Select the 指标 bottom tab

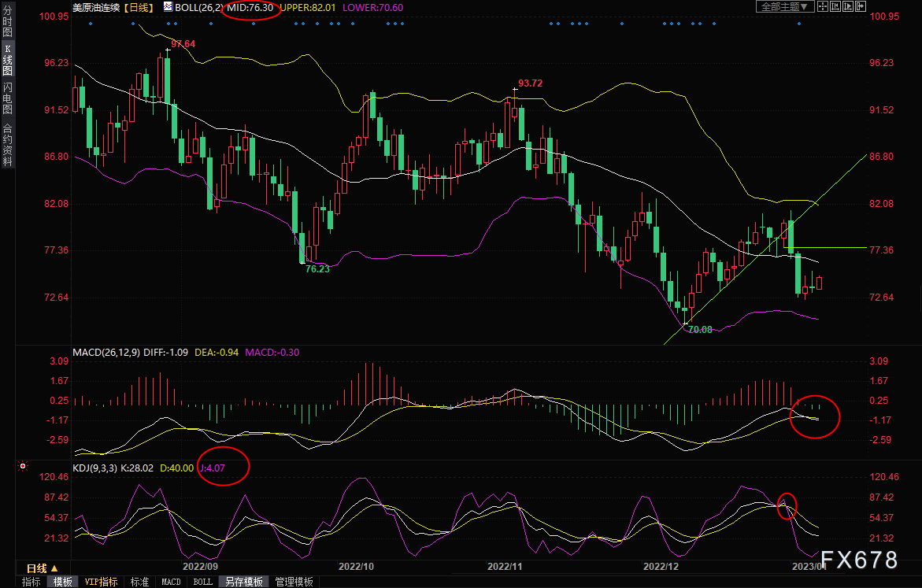coord(31,582)
